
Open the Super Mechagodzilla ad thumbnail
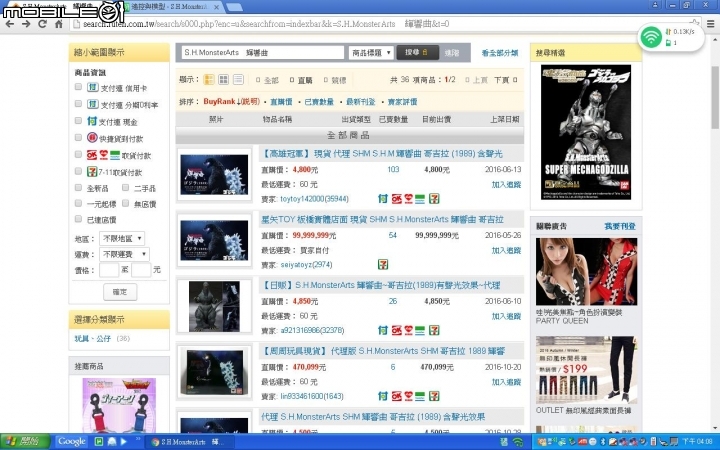pyautogui.click(x=585, y=132)
